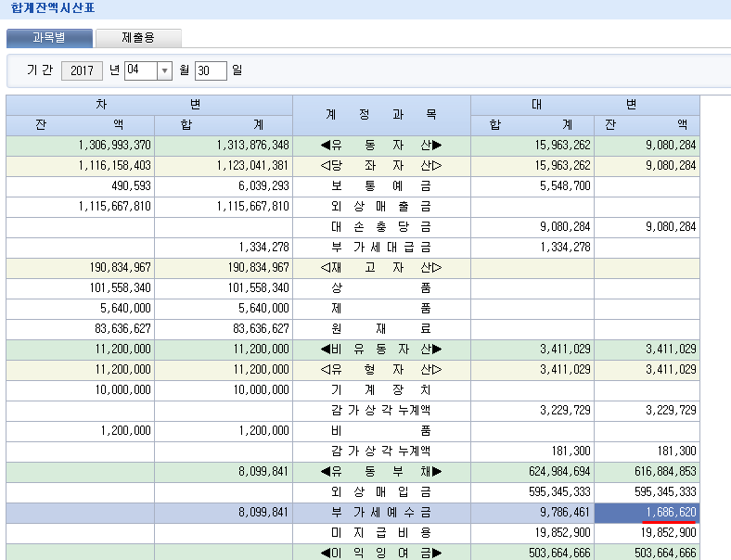This screenshot has height=560, width=731.
Task: Click the year field showing 2017
Action: click(82, 70)
